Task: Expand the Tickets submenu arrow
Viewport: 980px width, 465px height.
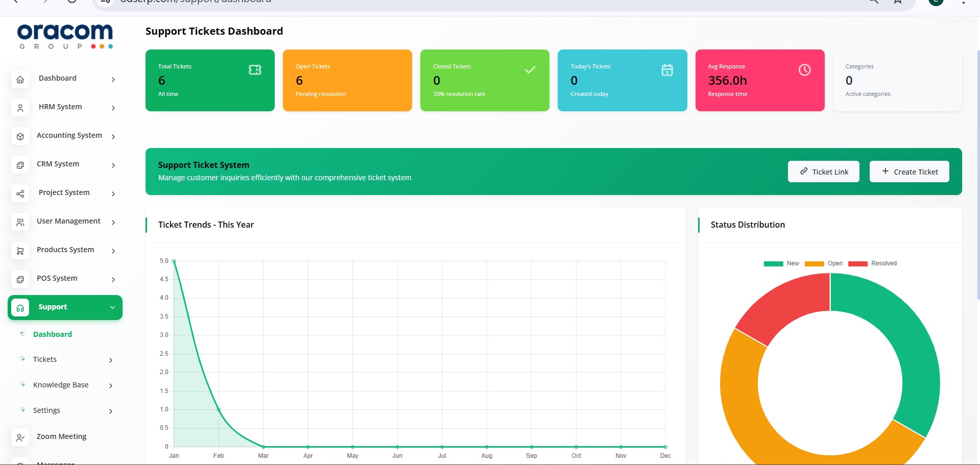Action: click(x=111, y=360)
